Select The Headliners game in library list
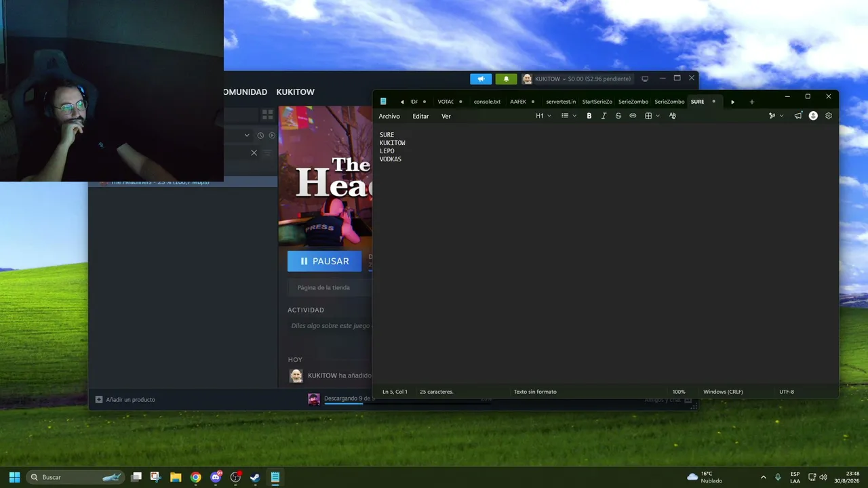The height and width of the screenshot is (488, 868). click(x=183, y=182)
